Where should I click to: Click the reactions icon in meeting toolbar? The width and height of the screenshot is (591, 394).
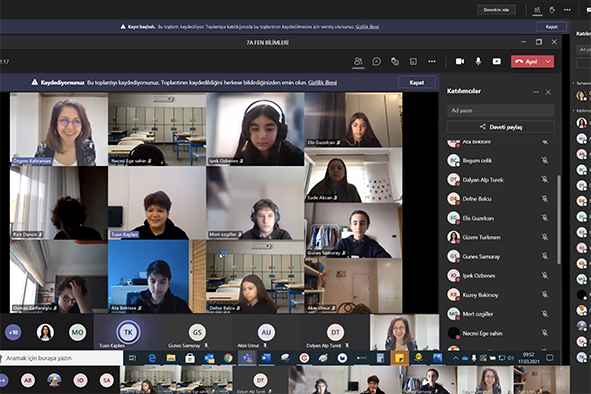pos(395,61)
